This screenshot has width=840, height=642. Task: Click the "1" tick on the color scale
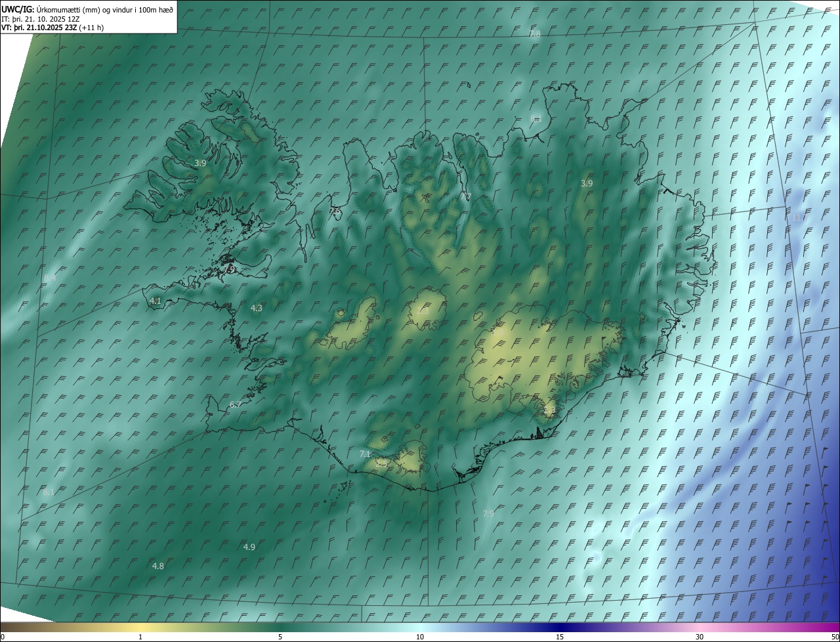coord(140,637)
